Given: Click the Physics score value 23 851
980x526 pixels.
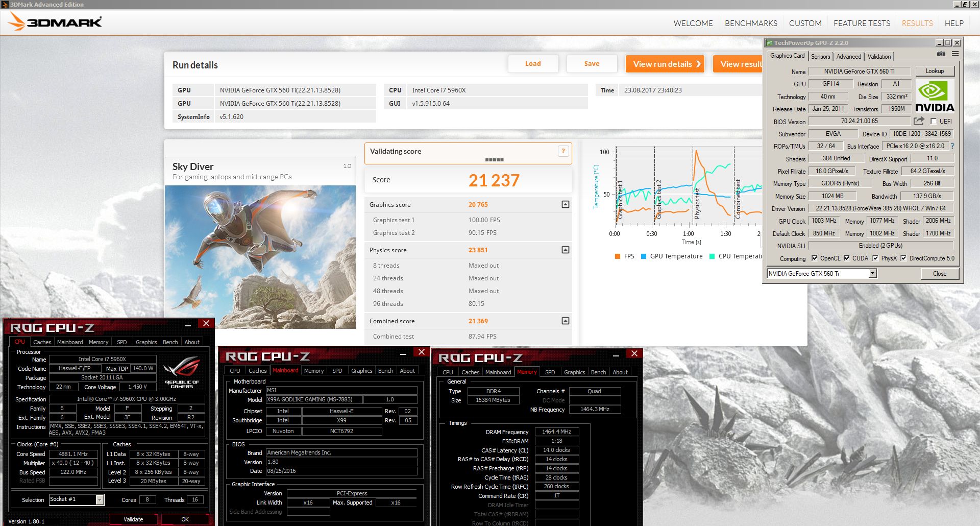Looking at the screenshot, I should pos(478,250).
